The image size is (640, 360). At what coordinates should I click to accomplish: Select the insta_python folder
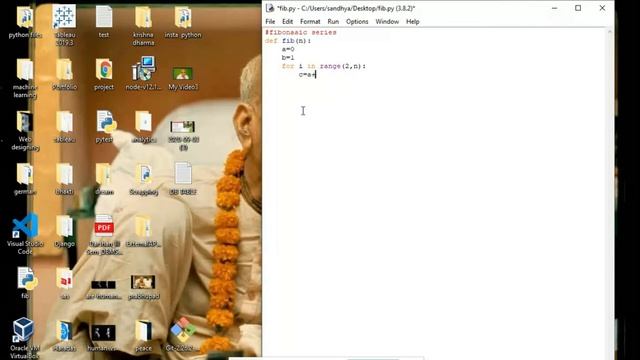tap(183, 21)
